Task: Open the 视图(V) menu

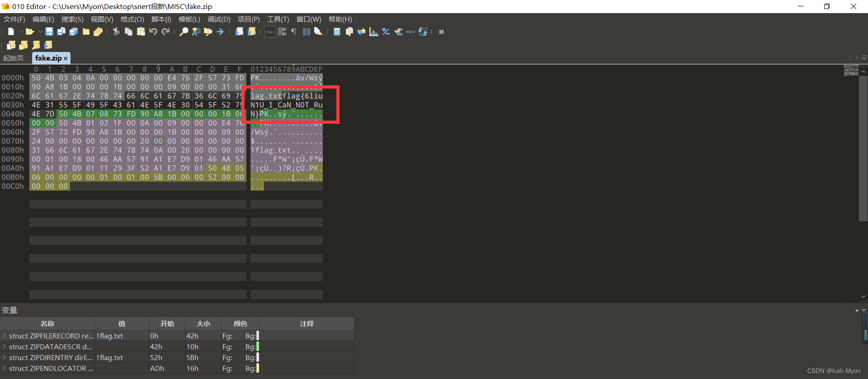Action: point(102,19)
